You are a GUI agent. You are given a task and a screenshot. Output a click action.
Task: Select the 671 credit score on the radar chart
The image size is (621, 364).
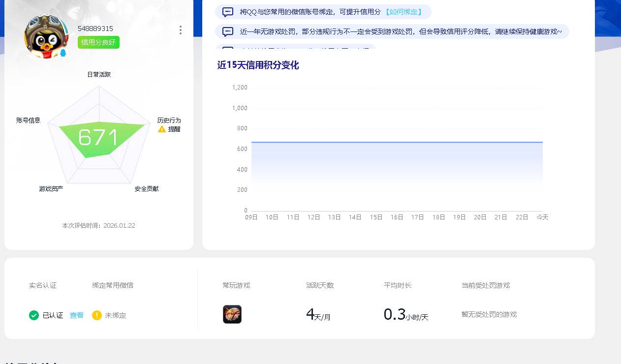[x=99, y=137]
